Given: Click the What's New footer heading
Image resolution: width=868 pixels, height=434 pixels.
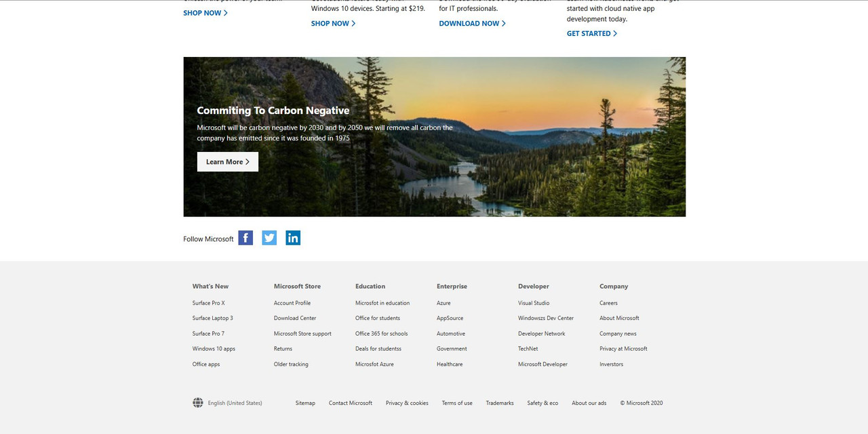Looking at the screenshot, I should 210,286.
